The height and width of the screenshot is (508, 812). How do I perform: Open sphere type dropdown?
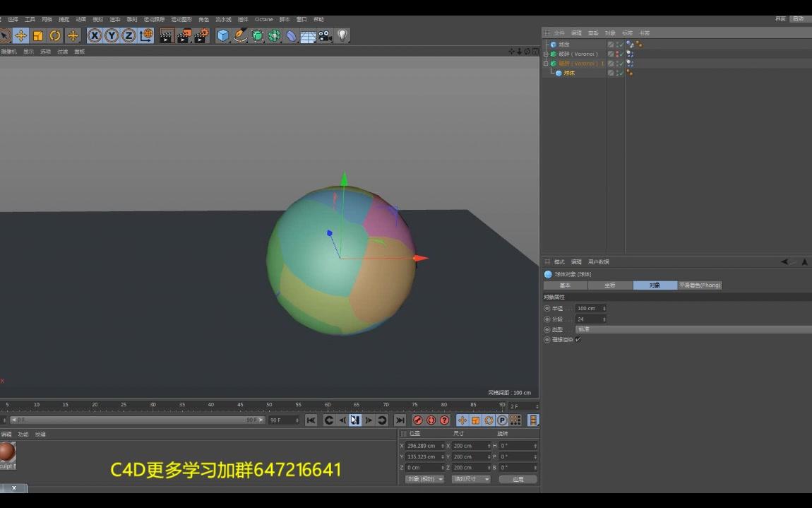click(x=693, y=329)
